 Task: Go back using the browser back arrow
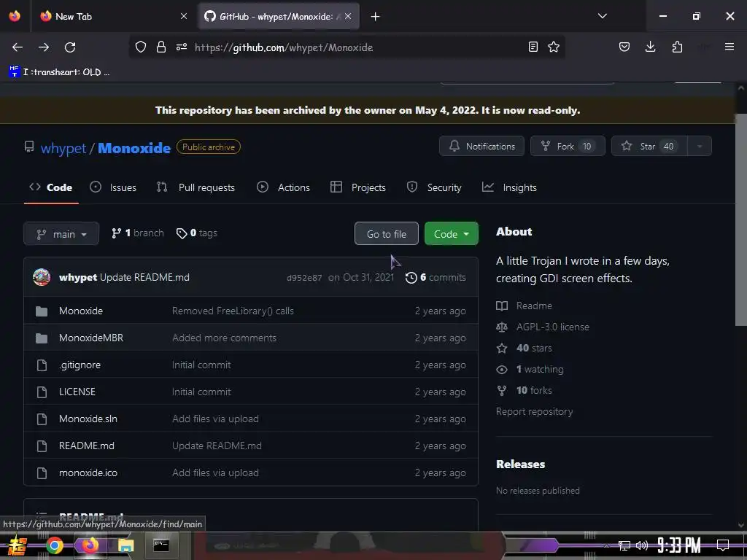click(x=18, y=47)
